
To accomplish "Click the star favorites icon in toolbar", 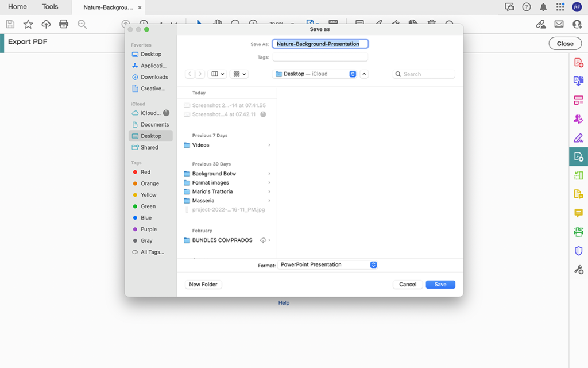I will [28, 24].
